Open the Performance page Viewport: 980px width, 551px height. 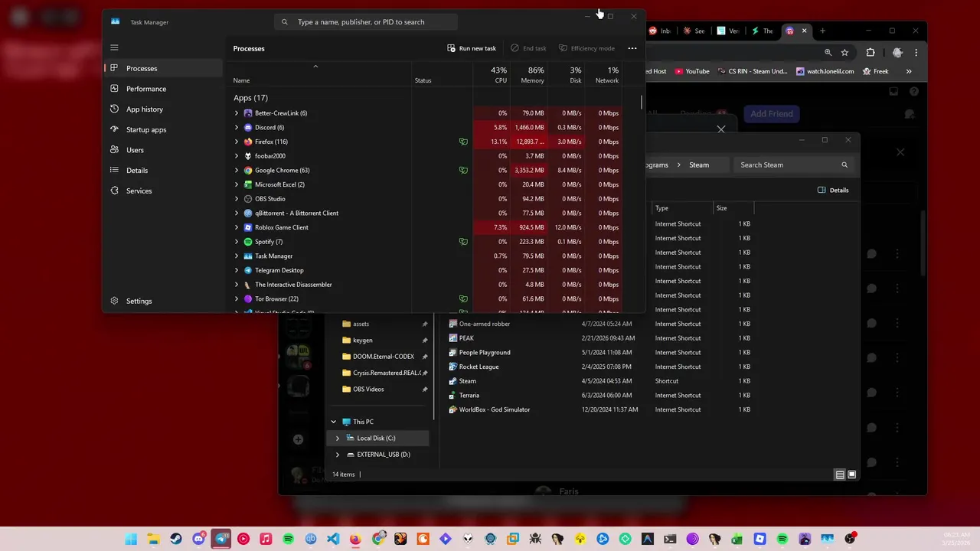163,89
